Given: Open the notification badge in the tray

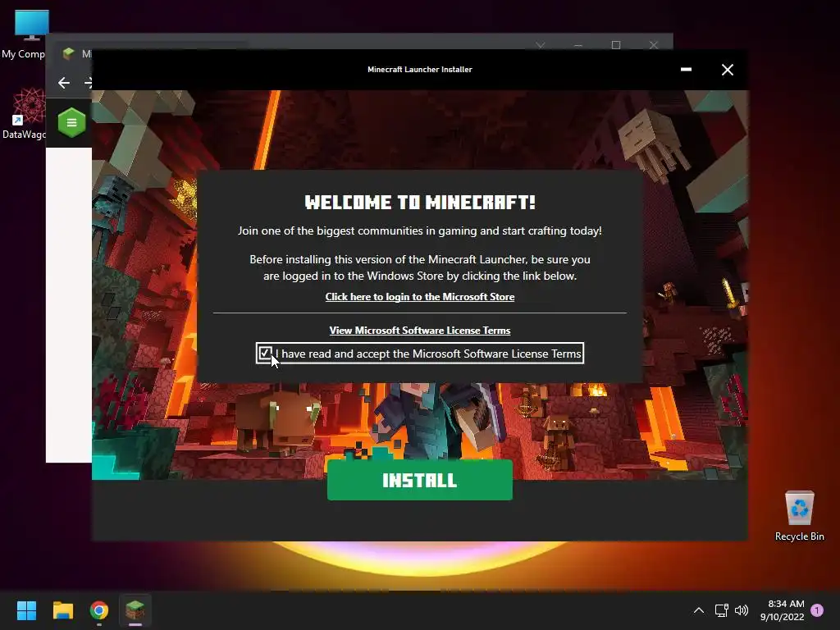Looking at the screenshot, I should pos(817,610).
